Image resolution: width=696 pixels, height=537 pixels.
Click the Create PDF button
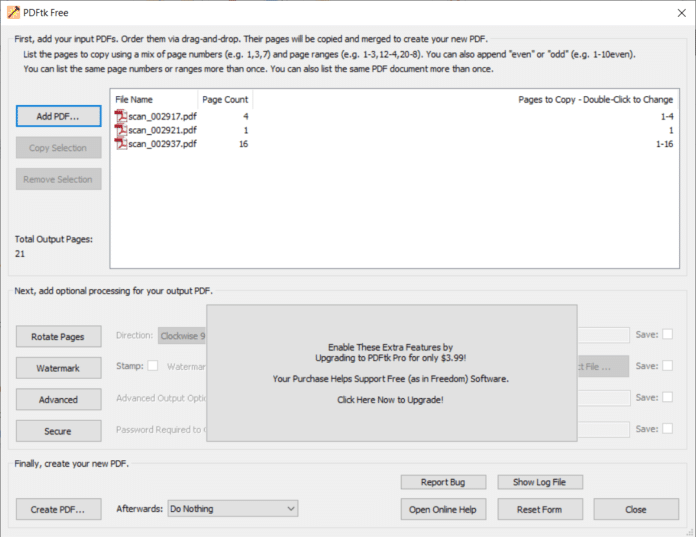(x=58, y=509)
